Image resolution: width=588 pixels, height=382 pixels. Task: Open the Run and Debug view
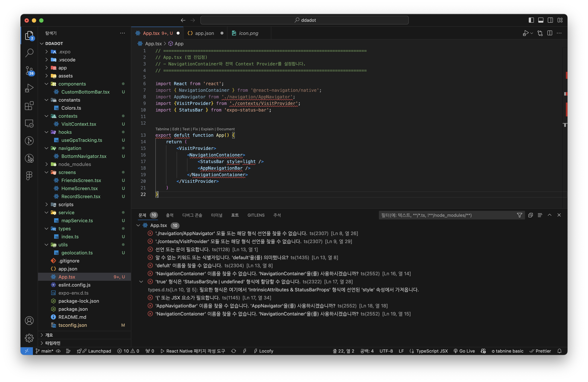click(x=29, y=88)
